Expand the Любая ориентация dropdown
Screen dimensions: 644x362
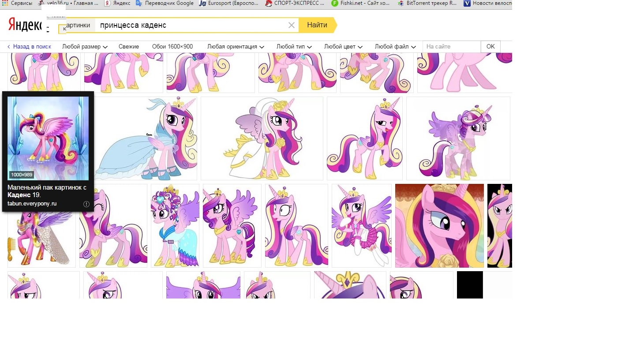[236, 46]
